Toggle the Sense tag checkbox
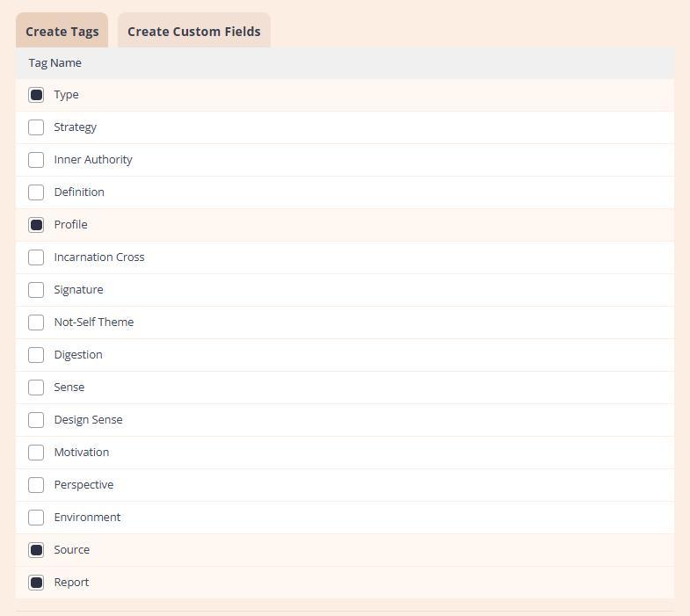This screenshot has height=616, width=690. pyautogui.click(x=36, y=388)
